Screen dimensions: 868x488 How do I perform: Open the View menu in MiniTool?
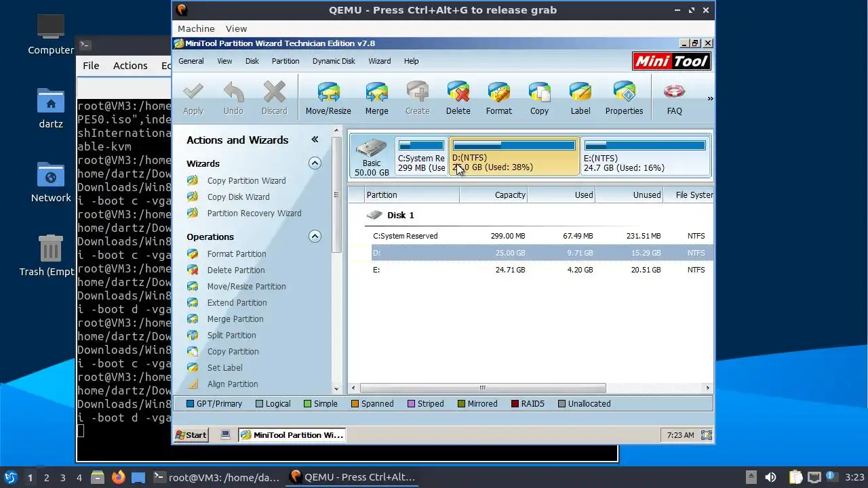pos(224,61)
